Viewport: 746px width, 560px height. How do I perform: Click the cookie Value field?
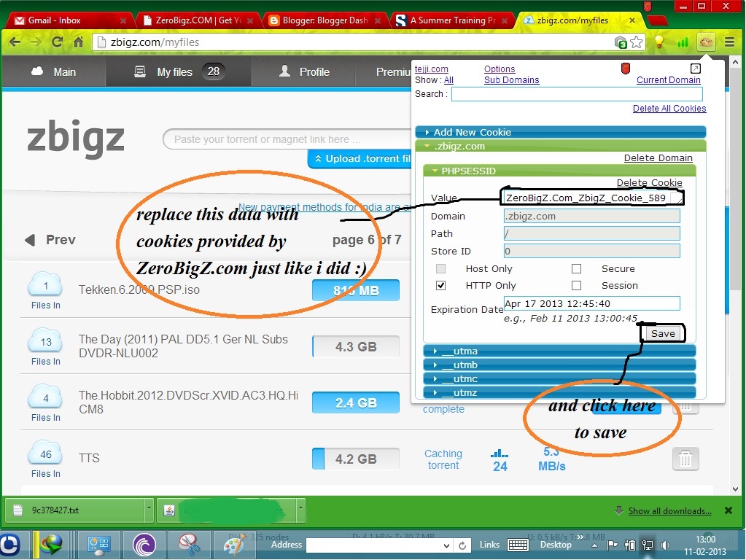click(592, 198)
